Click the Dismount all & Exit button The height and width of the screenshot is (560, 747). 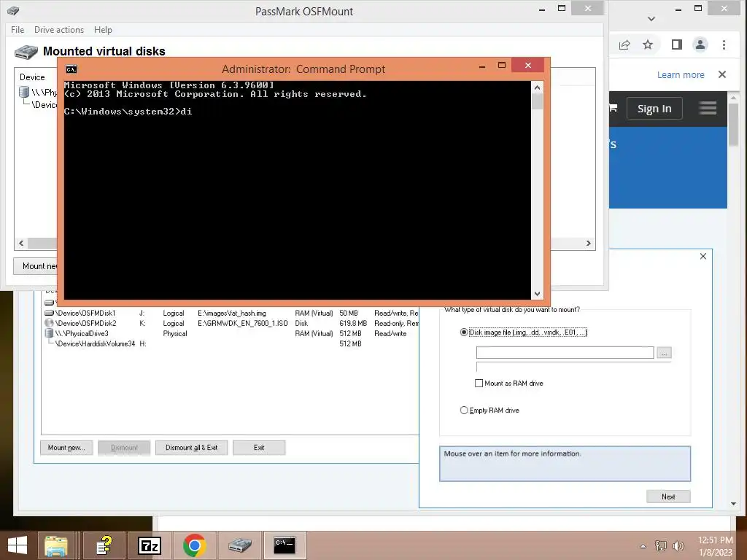[x=192, y=448]
